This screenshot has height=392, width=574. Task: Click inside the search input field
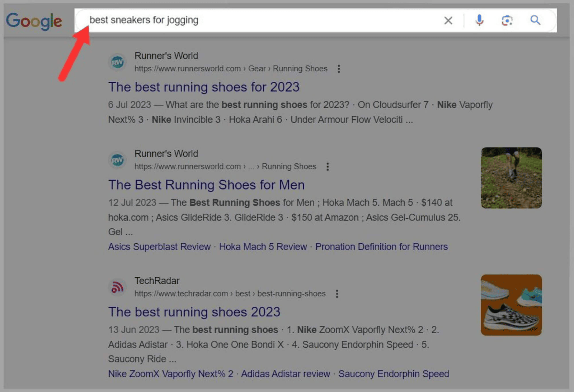[251, 20]
